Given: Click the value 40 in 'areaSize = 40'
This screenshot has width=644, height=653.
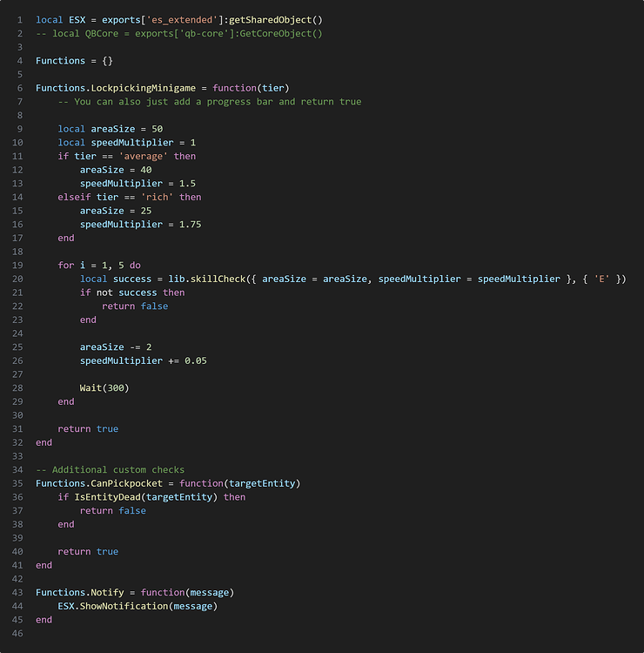Looking at the screenshot, I should [x=146, y=170].
